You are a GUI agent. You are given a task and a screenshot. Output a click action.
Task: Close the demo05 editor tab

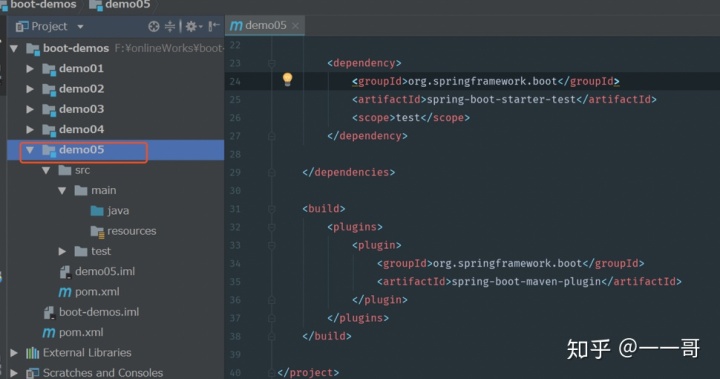[295, 26]
